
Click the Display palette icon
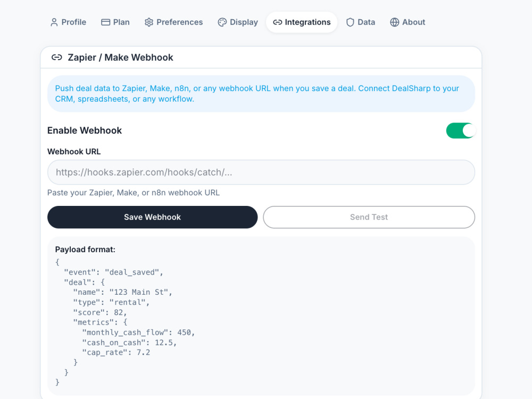tap(222, 22)
